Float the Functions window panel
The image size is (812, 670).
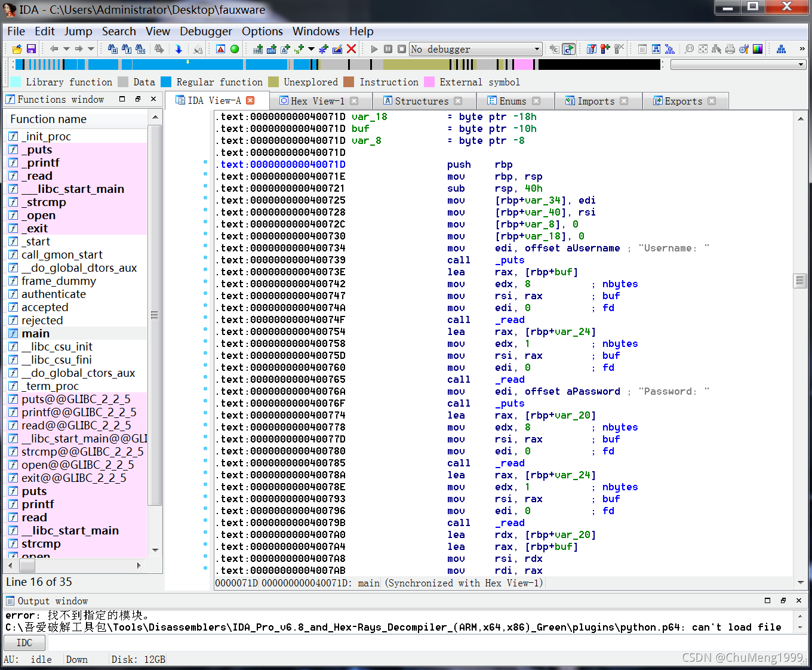pos(138,99)
